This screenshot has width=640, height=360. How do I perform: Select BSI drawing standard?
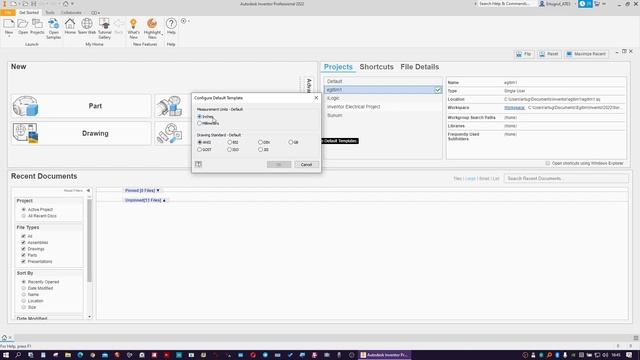[x=229, y=142]
